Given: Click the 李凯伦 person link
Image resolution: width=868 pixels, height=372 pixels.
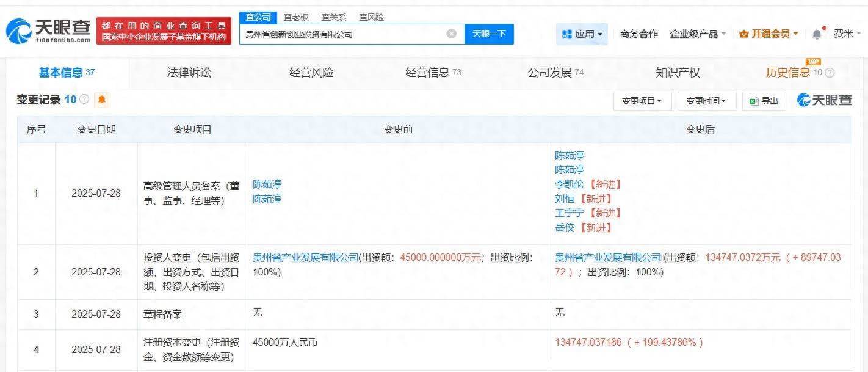Looking at the screenshot, I should [x=569, y=184].
